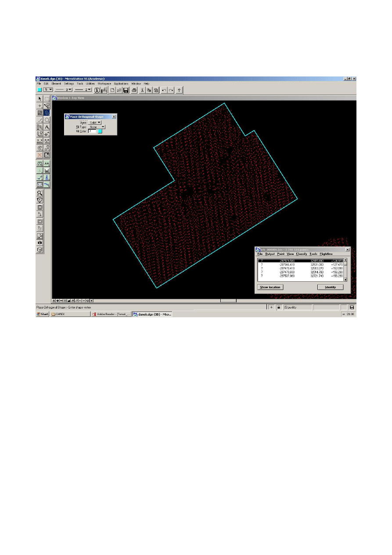This screenshot has height=555, width=392.
Task: Open the Help question mark icon
Action: pos(179,90)
